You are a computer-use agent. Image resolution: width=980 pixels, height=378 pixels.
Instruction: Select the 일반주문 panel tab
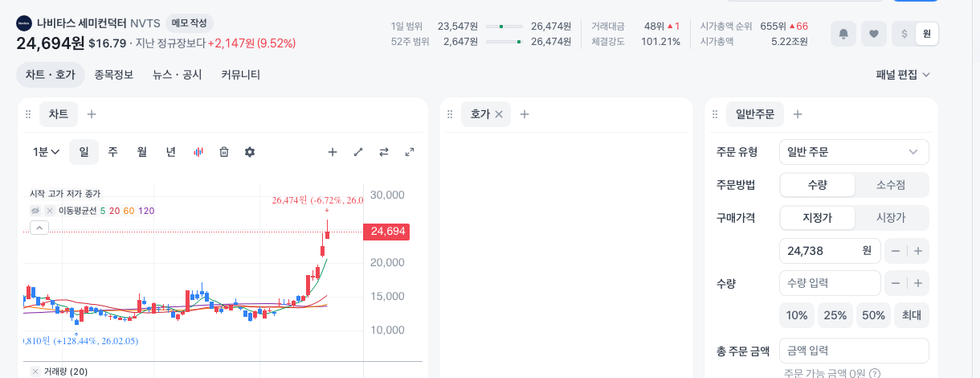pyautogui.click(x=755, y=114)
